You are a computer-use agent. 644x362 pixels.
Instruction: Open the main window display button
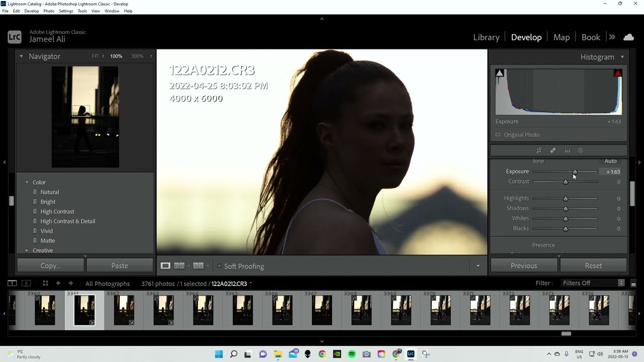13,284
